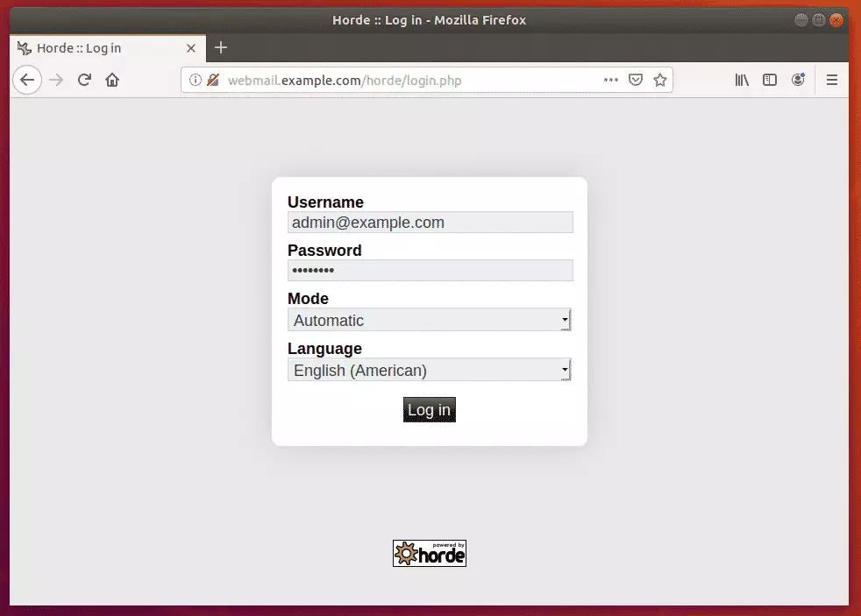Open the Language dropdown English (American)
861x616 pixels.
(430, 370)
